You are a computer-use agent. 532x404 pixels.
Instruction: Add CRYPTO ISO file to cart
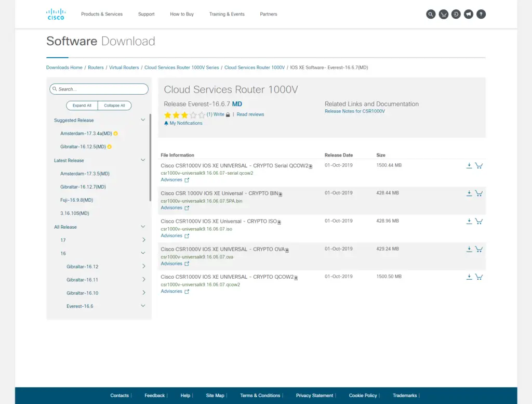tap(478, 221)
